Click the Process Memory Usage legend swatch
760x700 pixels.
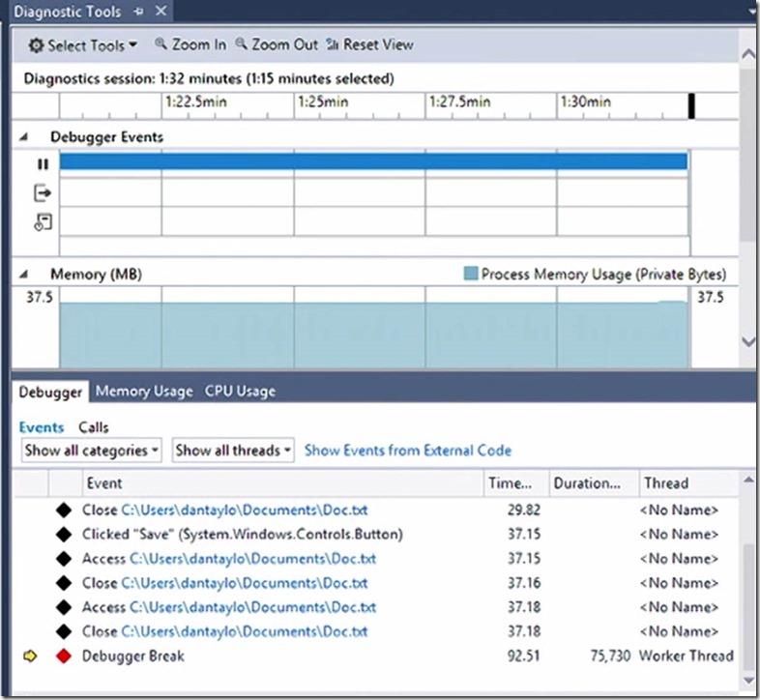471,274
